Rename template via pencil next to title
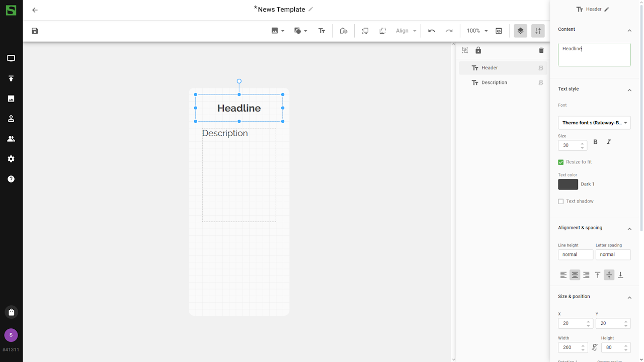The height and width of the screenshot is (362, 644). (311, 10)
